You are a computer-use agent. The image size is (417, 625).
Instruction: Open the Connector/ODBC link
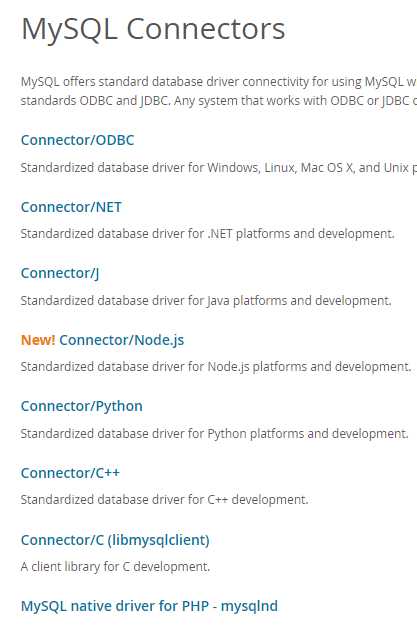(x=77, y=140)
